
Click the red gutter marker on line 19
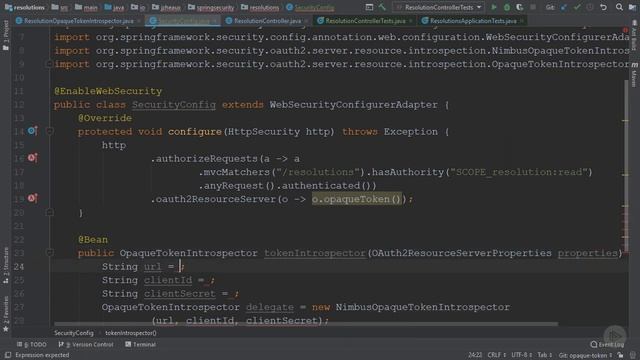32,198
